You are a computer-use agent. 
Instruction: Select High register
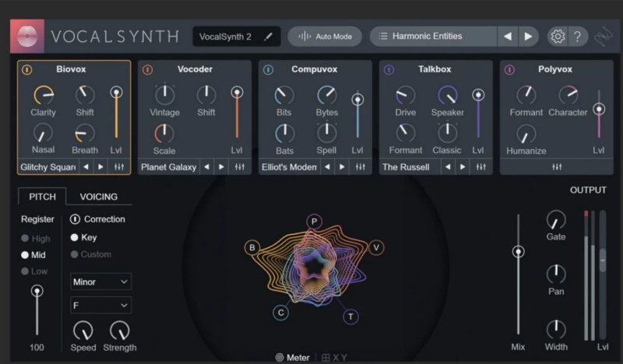point(36,239)
